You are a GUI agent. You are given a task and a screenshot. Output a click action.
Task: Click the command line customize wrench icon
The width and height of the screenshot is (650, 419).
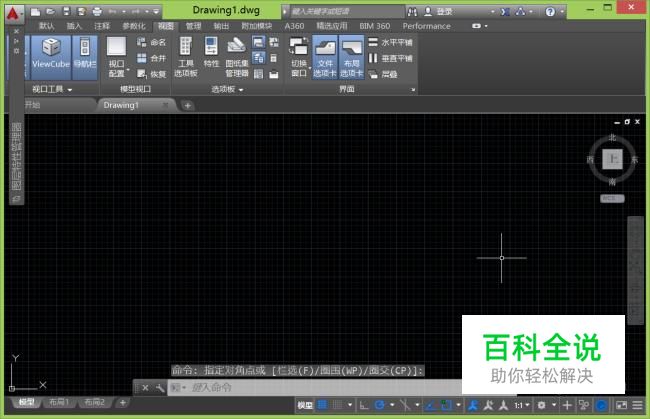[159, 387]
